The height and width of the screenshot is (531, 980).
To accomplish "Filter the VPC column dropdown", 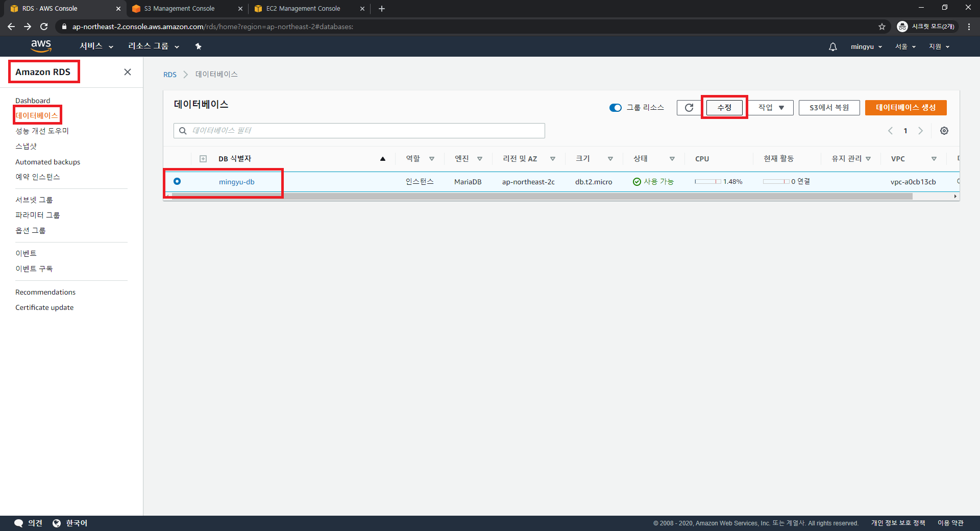I will point(934,159).
